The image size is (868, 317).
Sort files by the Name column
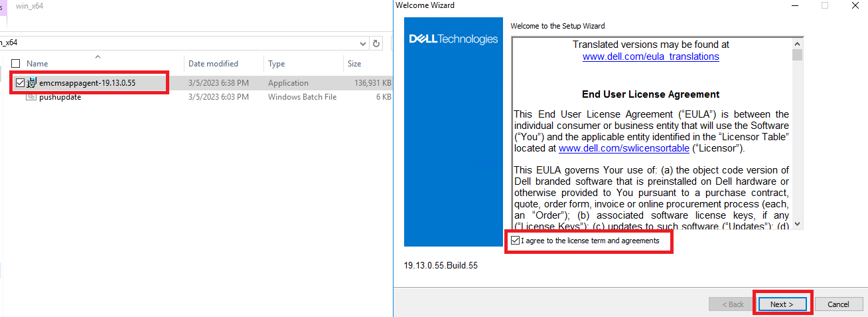[37, 64]
